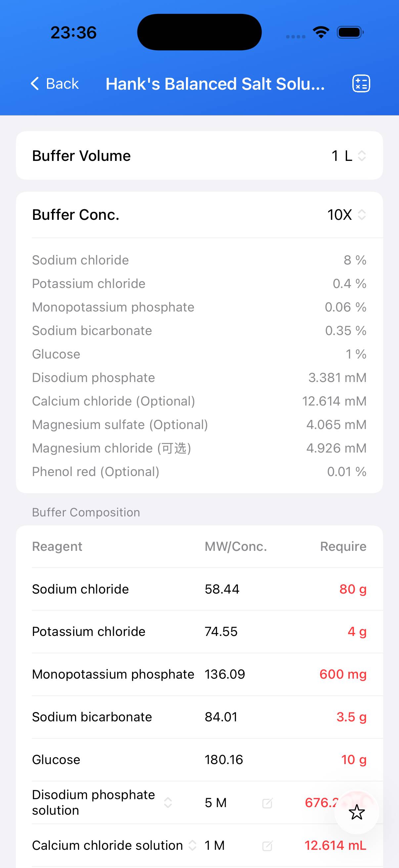Screen dimensions: 399x868
Task: Select the Potassium chloride reagent row
Action: tap(89, 631)
